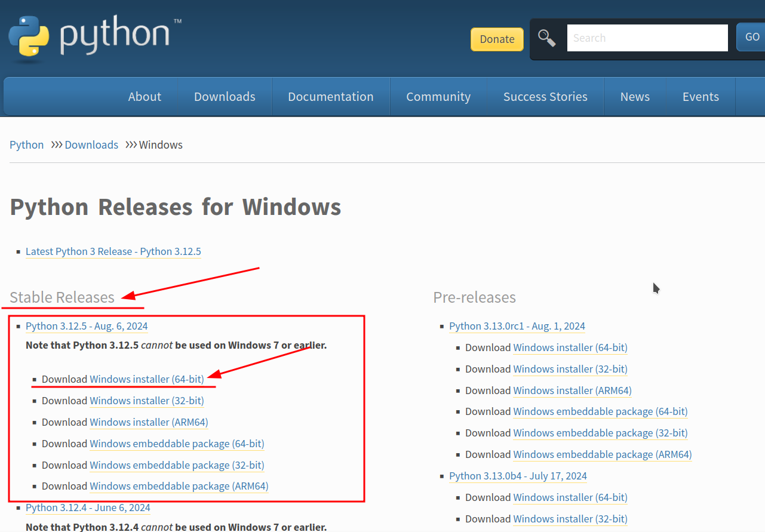Open Python 3.13.0b4 - July 17, 2024 release
Screen dimensions: 765x532
[518, 476]
